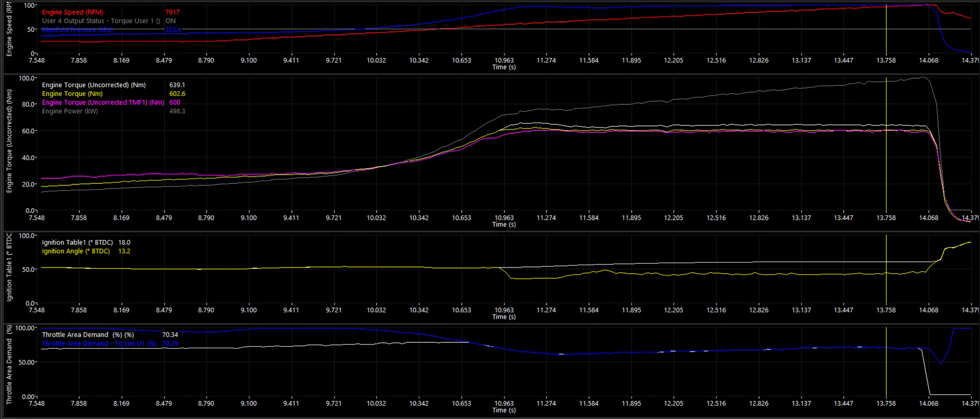This screenshot has width=980, height=419.
Task: Select the Ignition Angle (° BTDC) legend entry
Action: [76, 251]
